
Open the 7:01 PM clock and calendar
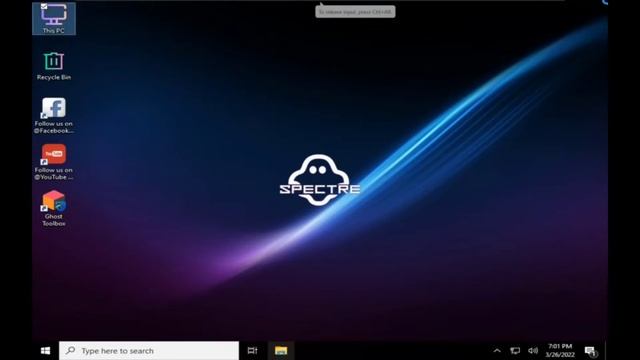click(560, 351)
